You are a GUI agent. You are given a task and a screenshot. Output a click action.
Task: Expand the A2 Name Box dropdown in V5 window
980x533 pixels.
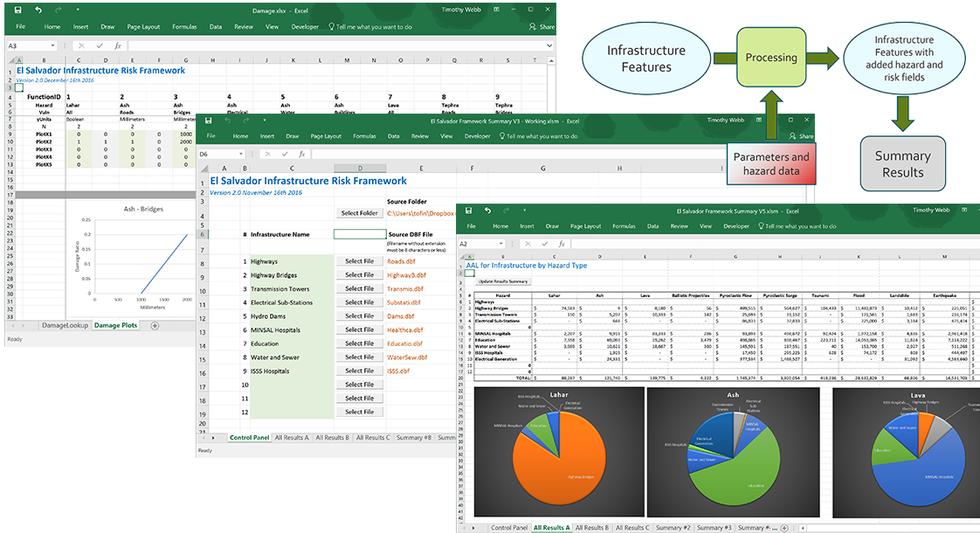tap(500, 244)
